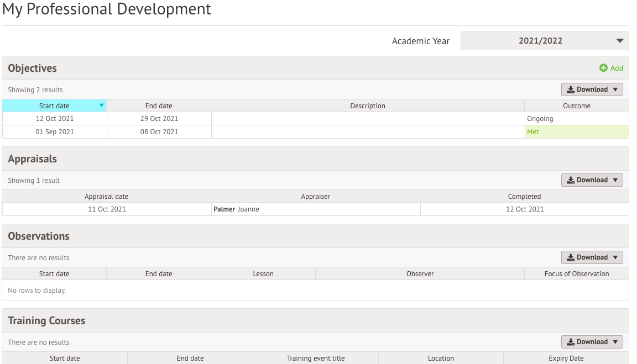Click the 29 Oct 2021 end date cell
Image resolution: width=637 pixels, height=364 pixels.
[159, 119]
